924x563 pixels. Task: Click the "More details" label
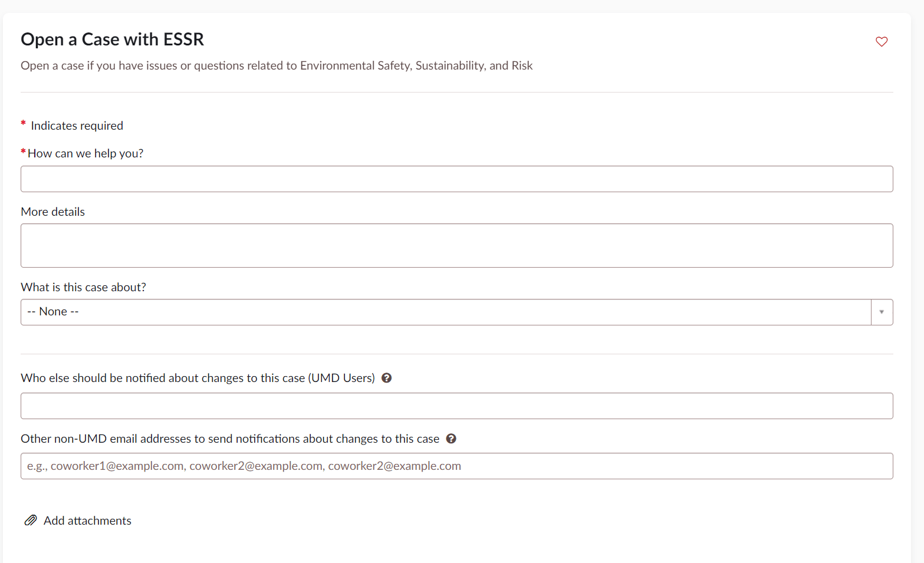coord(53,212)
